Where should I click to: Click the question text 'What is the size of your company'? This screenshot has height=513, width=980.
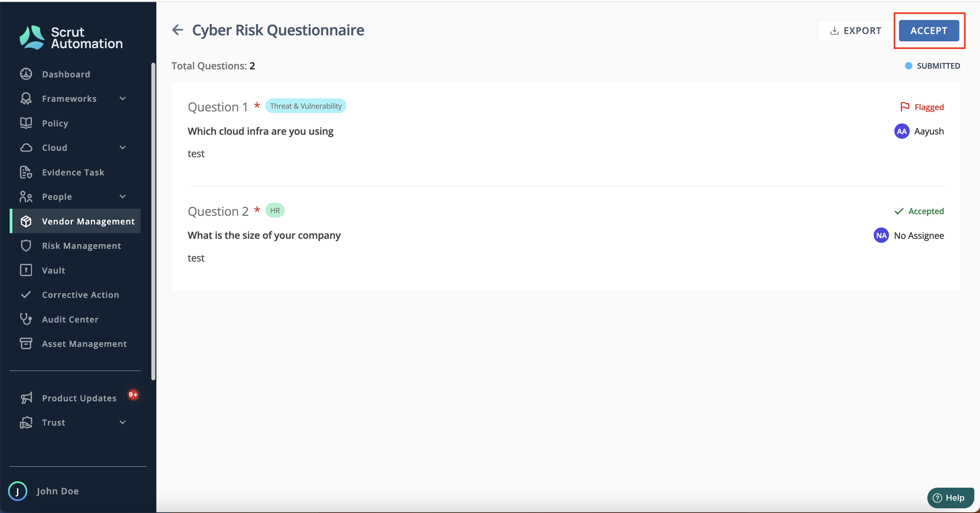264,235
